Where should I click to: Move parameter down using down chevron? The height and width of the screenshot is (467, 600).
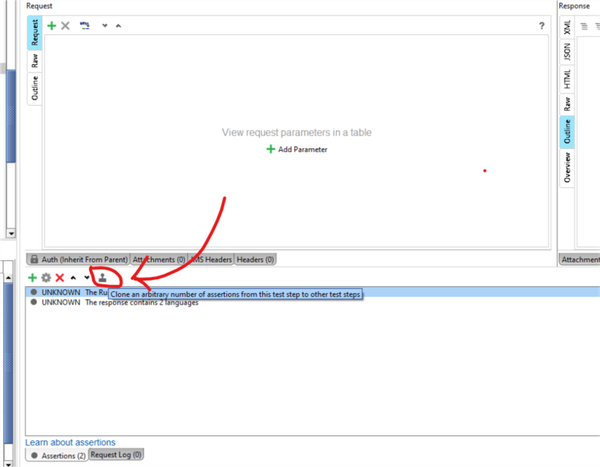[104, 26]
